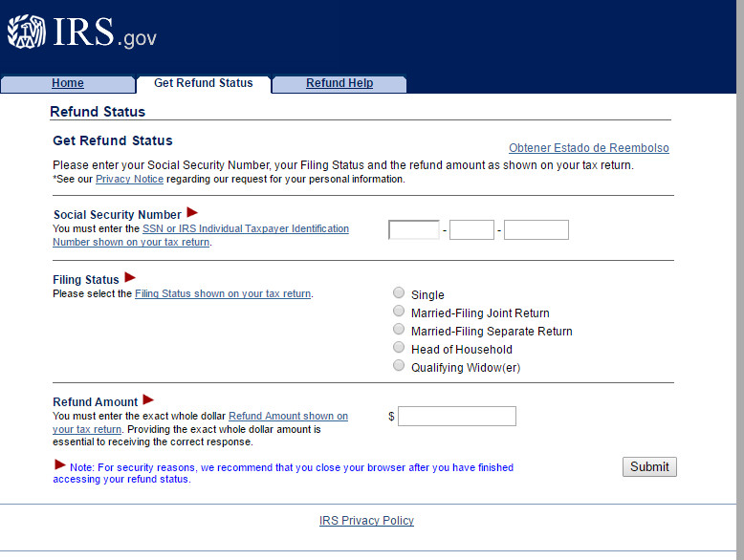This screenshot has width=744, height=560.
Task: Click the Submit button
Action: [649, 467]
